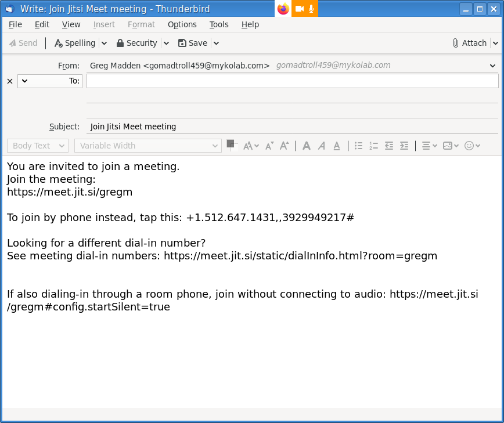504x423 pixels.
Task: Open the insert image dropdown
Action: [x=451, y=146]
